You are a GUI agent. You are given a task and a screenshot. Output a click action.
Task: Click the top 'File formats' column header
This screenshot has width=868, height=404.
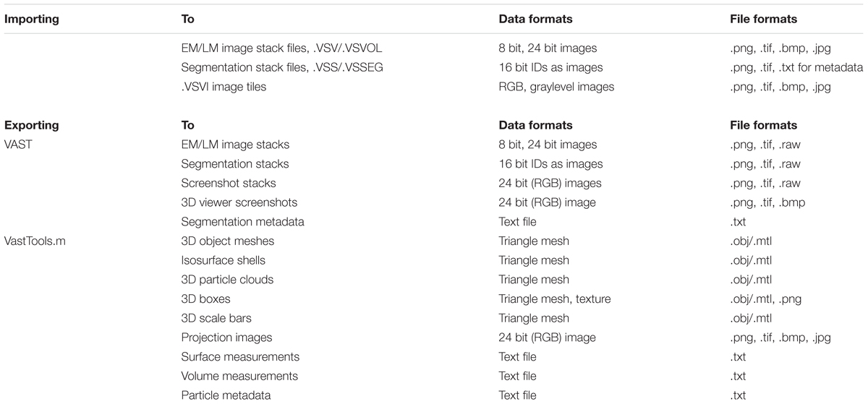point(764,19)
